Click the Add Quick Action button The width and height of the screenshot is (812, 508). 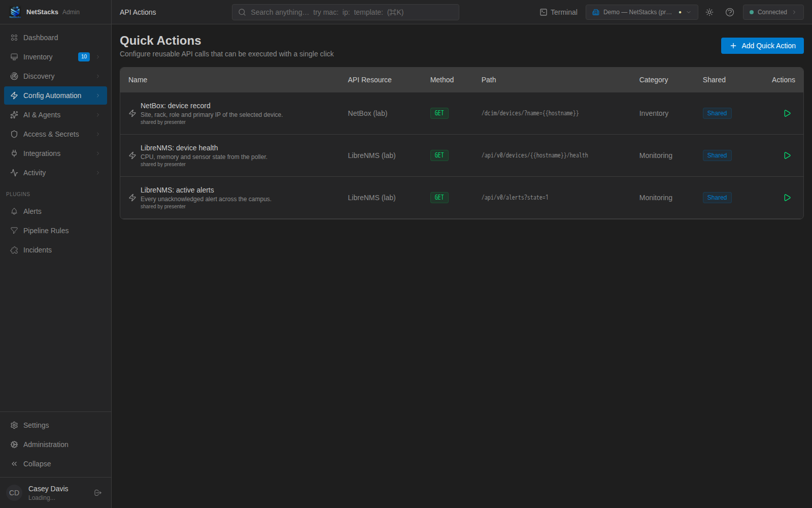click(762, 46)
